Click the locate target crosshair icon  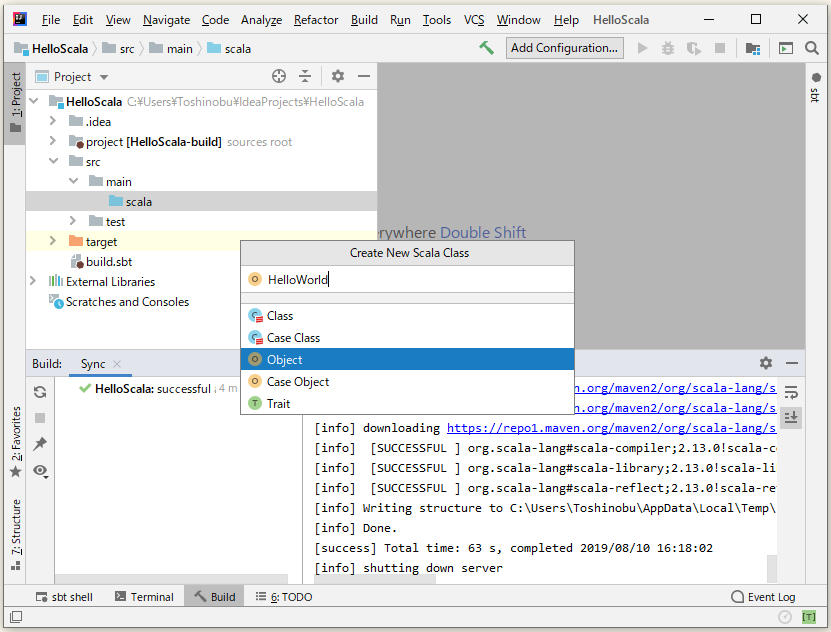(x=279, y=76)
